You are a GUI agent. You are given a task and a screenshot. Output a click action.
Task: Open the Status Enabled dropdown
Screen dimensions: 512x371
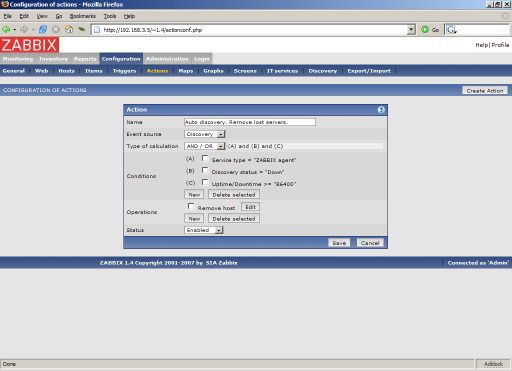(204, 230)
